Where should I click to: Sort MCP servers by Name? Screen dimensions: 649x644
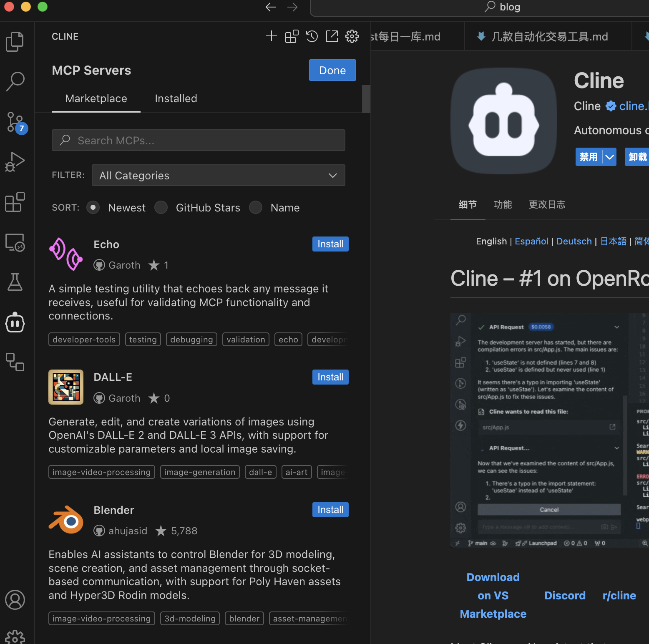[256, 207]
